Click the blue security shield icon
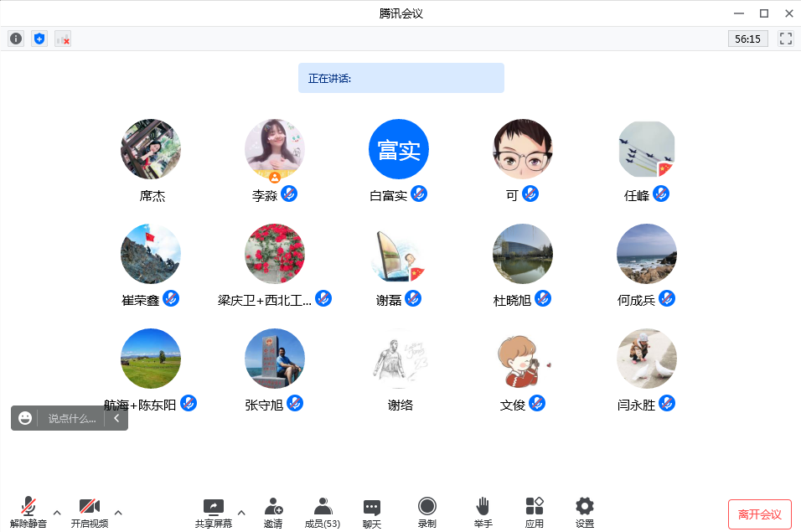Image resolution: width=801 pixels, height=532 pixels. [39, 39]
